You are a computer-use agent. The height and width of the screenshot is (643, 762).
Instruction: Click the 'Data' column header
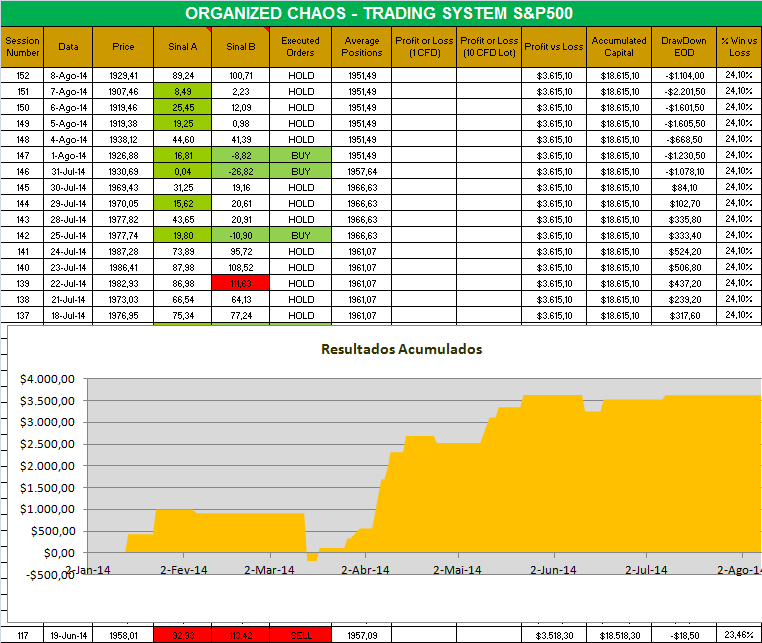click(68, 47)
